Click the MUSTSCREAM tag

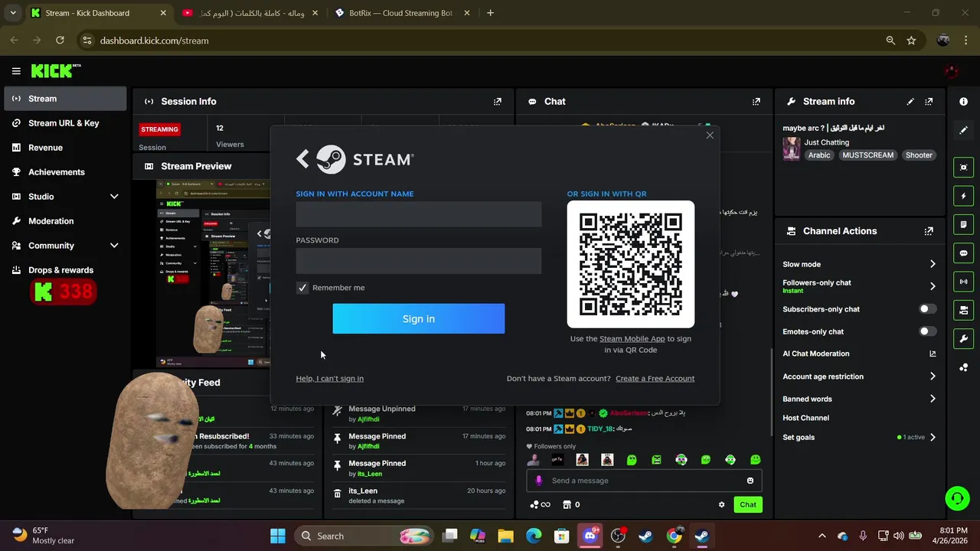(868, 155)
